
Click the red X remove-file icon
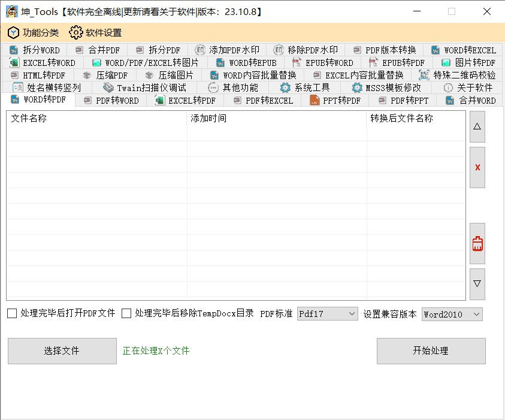point(477,167)
